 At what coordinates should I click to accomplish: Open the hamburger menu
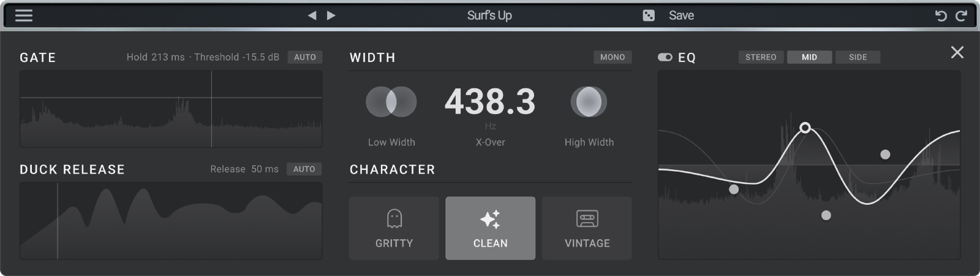[x=24, y=15]
